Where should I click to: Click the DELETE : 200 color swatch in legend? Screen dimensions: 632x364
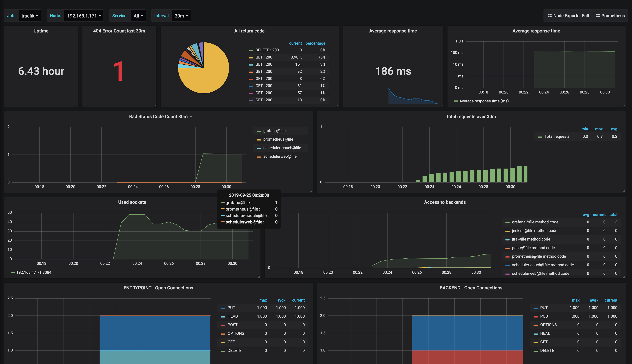[x=251, y=50]
